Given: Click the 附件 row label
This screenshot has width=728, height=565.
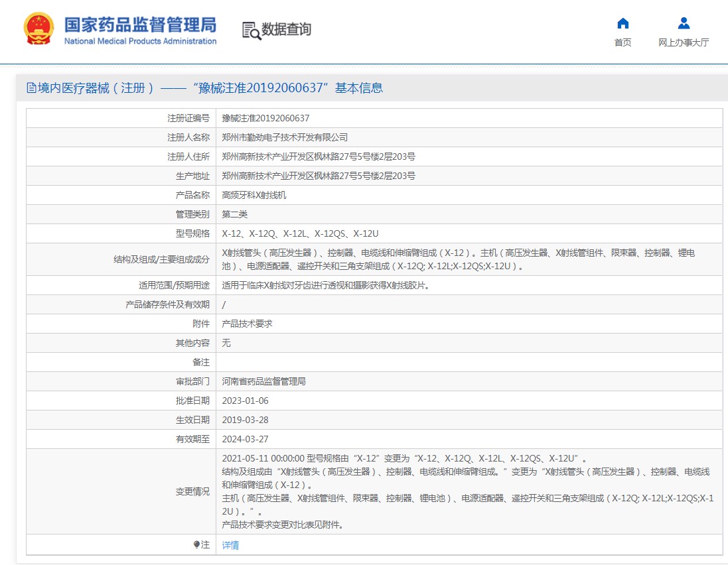Looking at the screenshot, I should (201, 324).
